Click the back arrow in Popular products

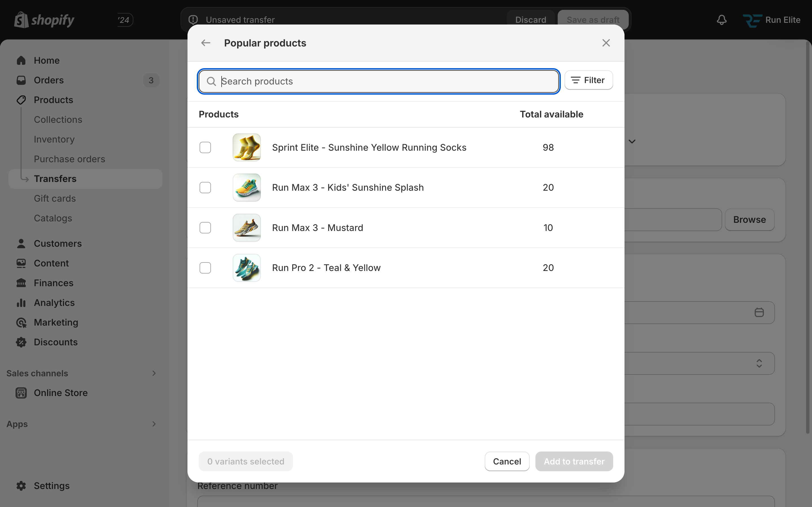[205, 43]
